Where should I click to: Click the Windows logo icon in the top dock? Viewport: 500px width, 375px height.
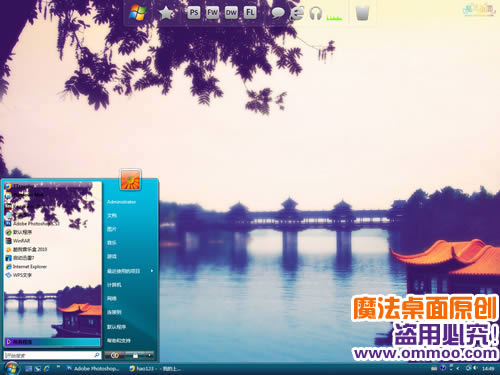137,13
